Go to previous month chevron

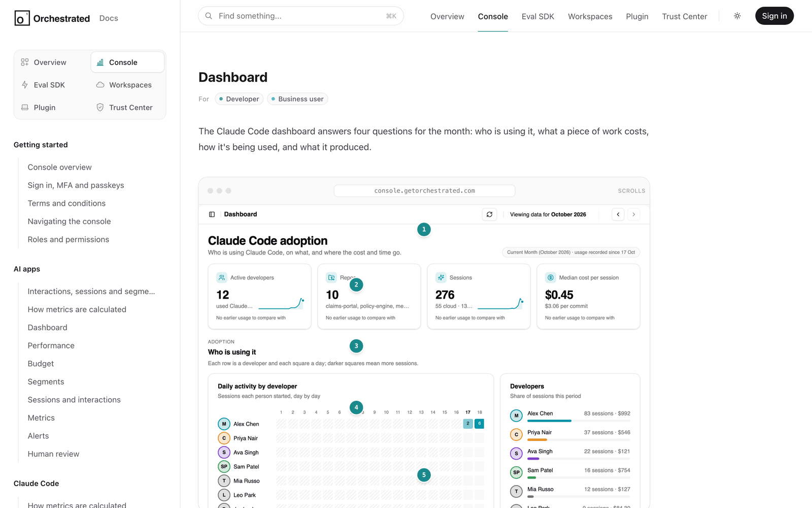click(x=618, y=214)
